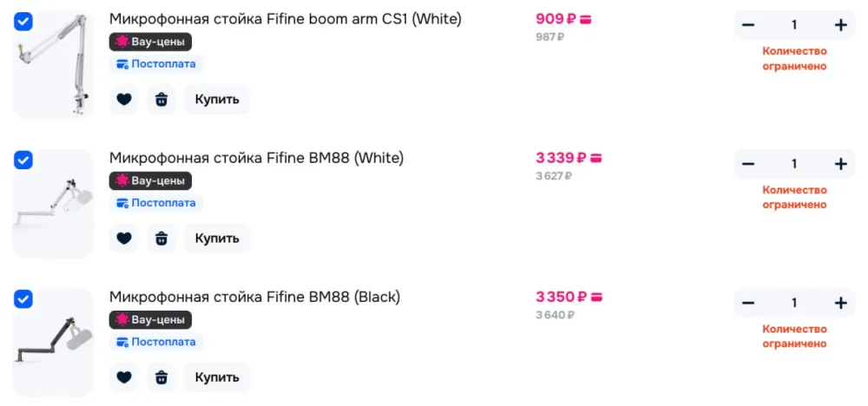Image resolution: width=868 pixels, height=406 pixels.
Task: Click card icon beside 3 350 ₽ price
Action: click(x=595, y=297)
